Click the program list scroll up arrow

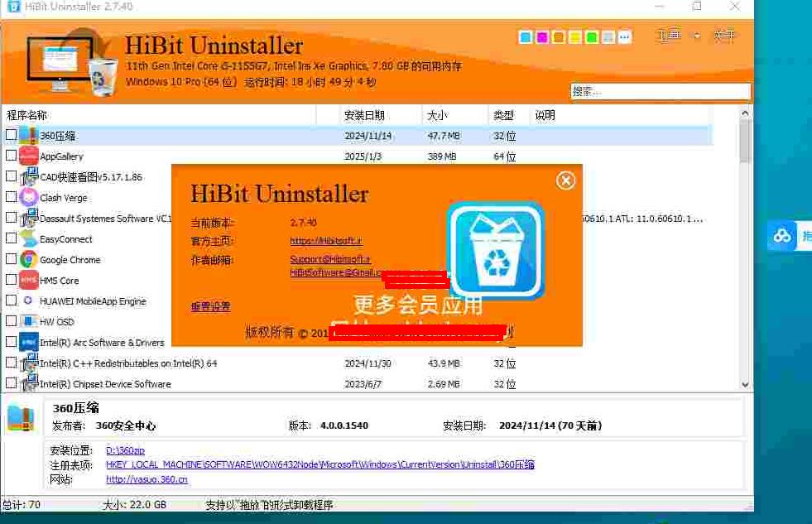(x=745, y=113)
